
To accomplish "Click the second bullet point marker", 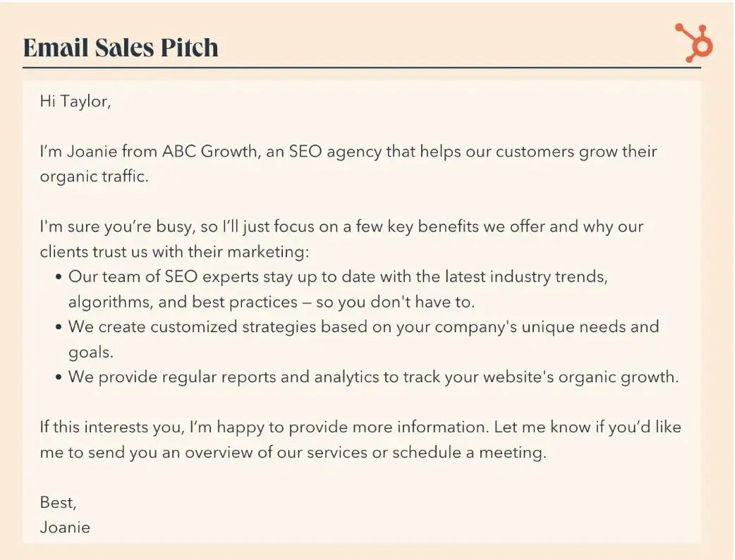I will click(x=59, y=327).
